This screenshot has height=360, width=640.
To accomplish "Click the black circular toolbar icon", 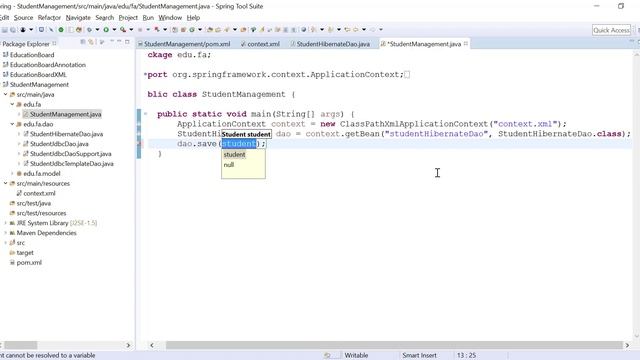I will point(23,30).
